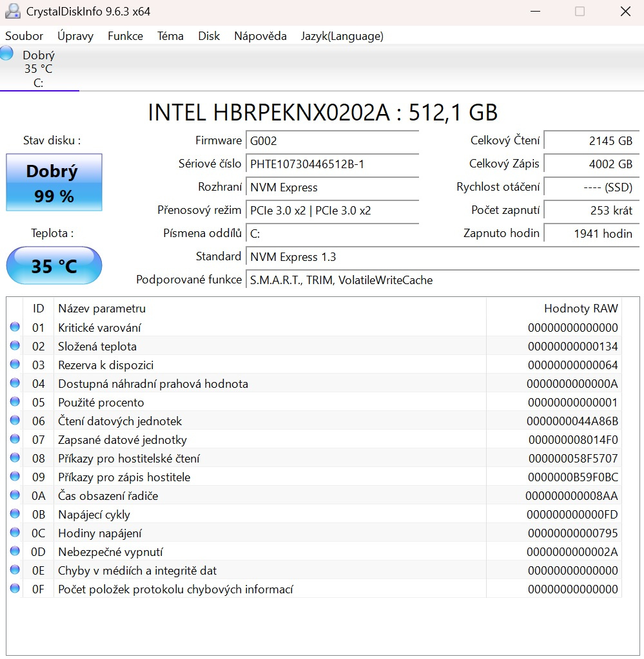Click the 35 °C temperature gauge
This screenshot has height=659, width=644.
pyautogui.click(x=54, y=265)
